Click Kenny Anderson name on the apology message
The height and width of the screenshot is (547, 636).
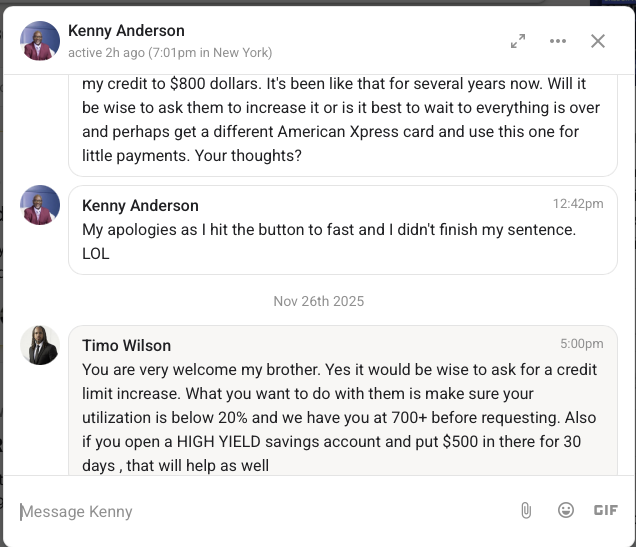pos(140,205)
